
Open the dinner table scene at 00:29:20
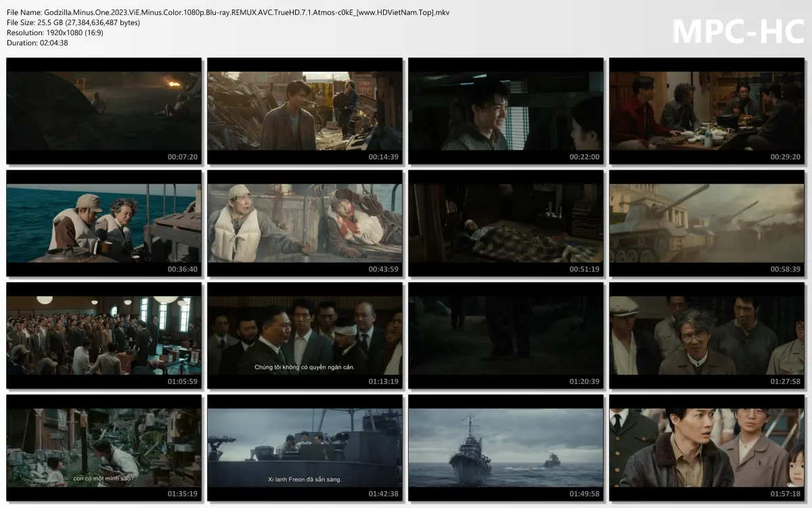[706, 110]
